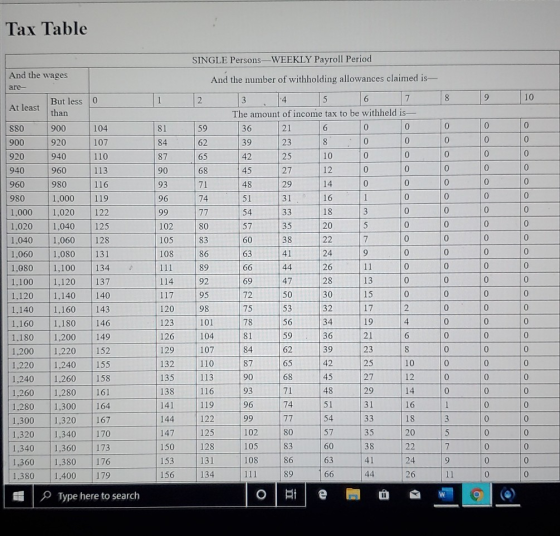Click the 1,000 cell in At least column
Image resolution: width=560 pixels, height=536 pixels.
[x=21, y=212]
